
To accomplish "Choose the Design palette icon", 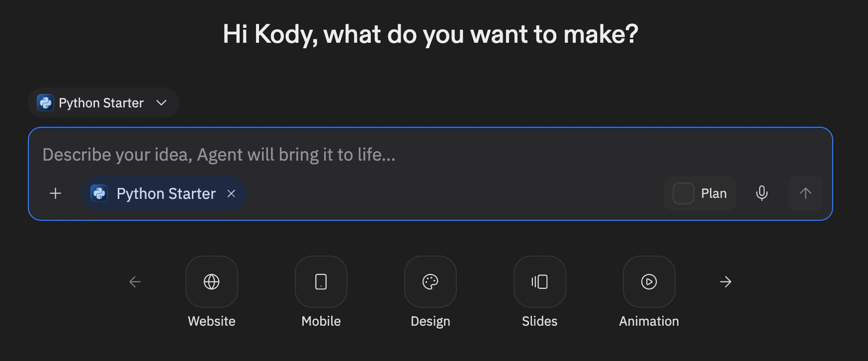I will [430, 281].
